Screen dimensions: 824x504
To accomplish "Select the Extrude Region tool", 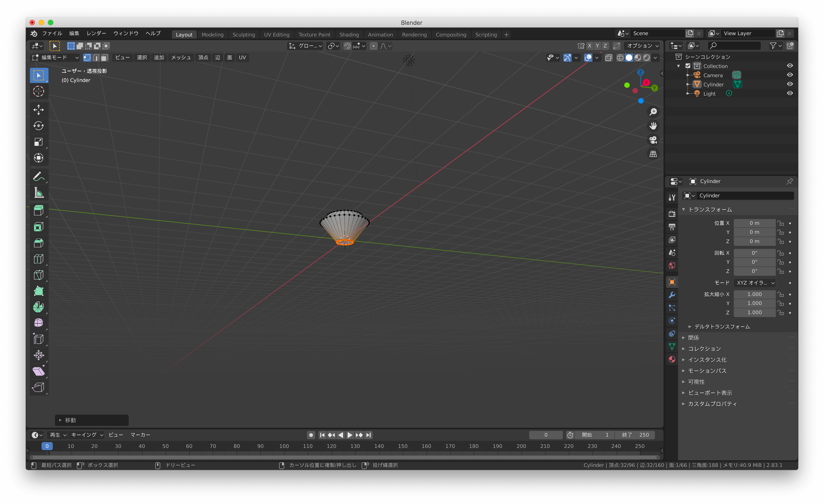I will [38, 211].
